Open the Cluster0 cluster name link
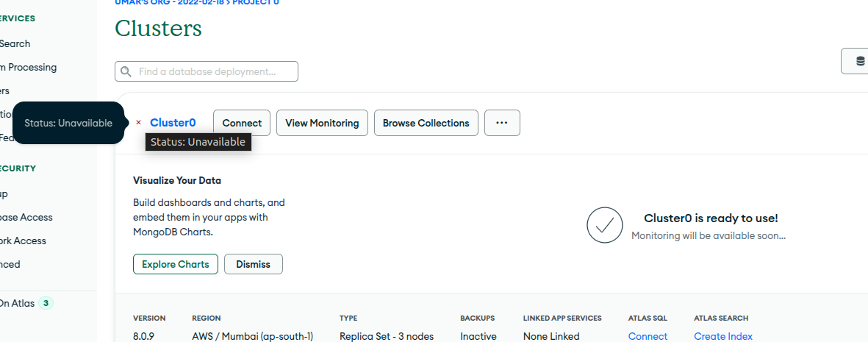 pos(173,123)
